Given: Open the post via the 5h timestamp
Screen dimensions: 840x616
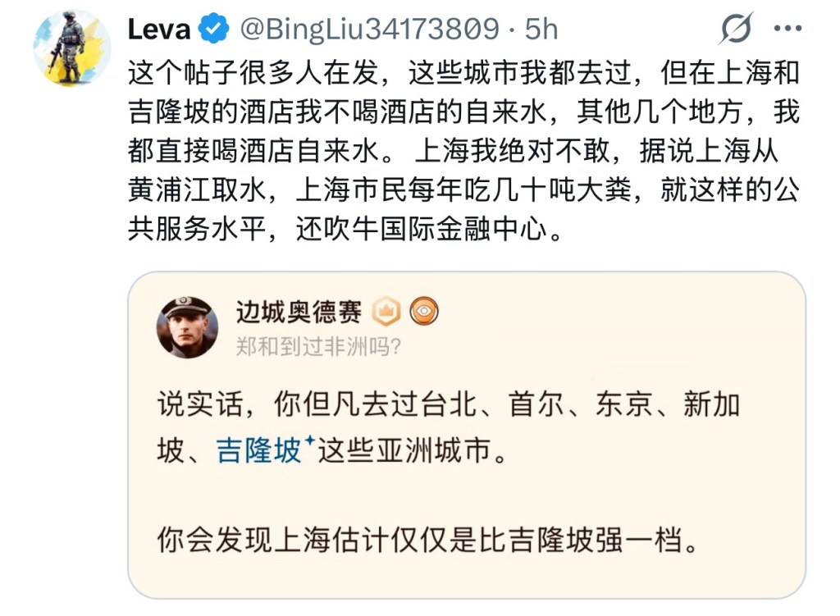Looking at the screenshot, I should [x=541, y=30].
